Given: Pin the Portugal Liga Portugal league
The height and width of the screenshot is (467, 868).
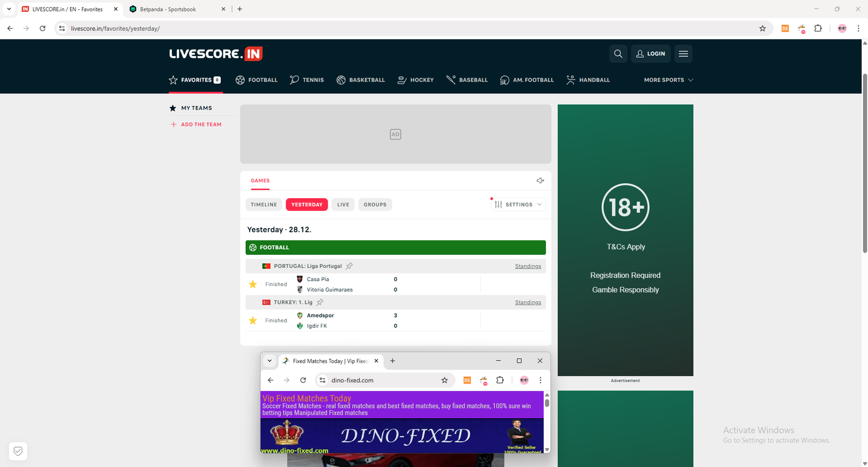Looking at the screenshot, I should point(349,266).
